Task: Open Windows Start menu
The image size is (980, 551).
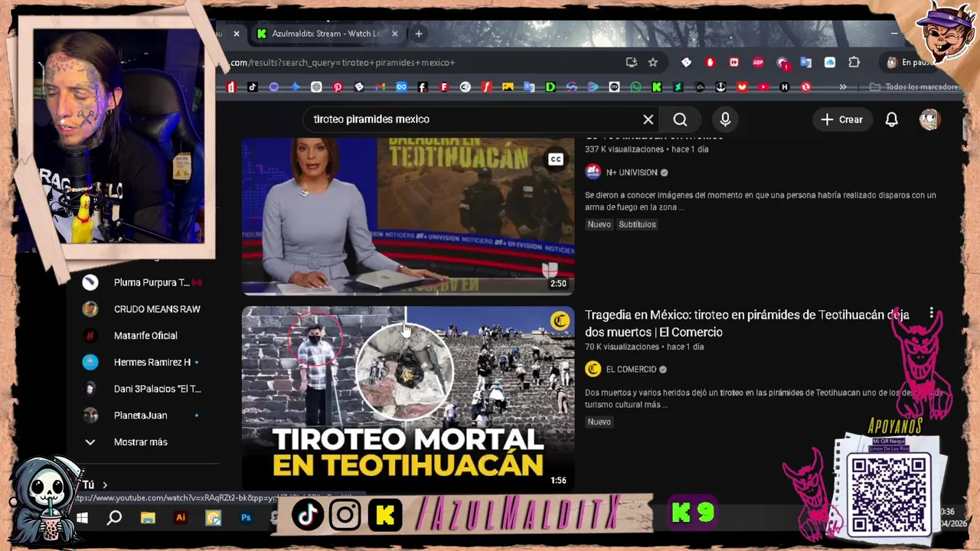Action: [x=82, y=518]
